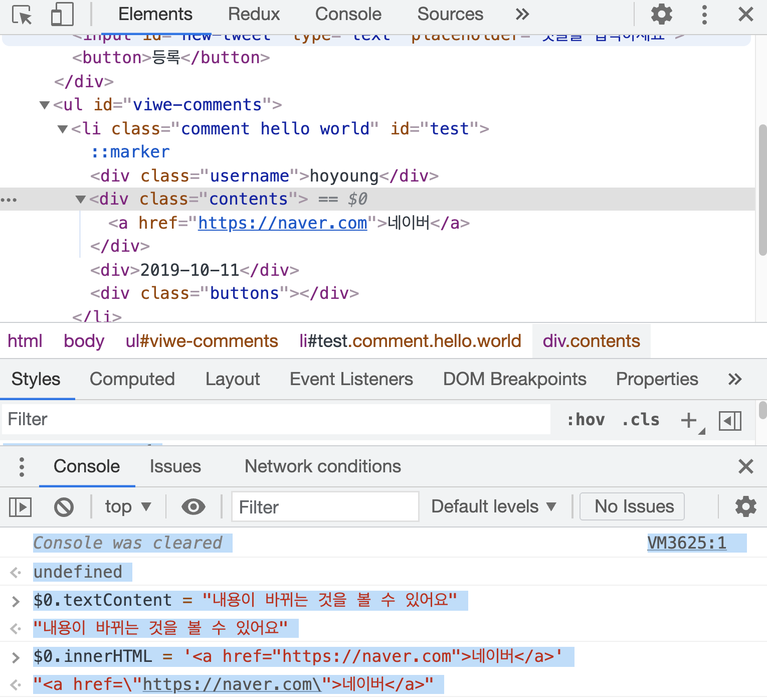Open the drawer three-dot menu
Viewport: 767px width, 700px height.
[22, 467]
